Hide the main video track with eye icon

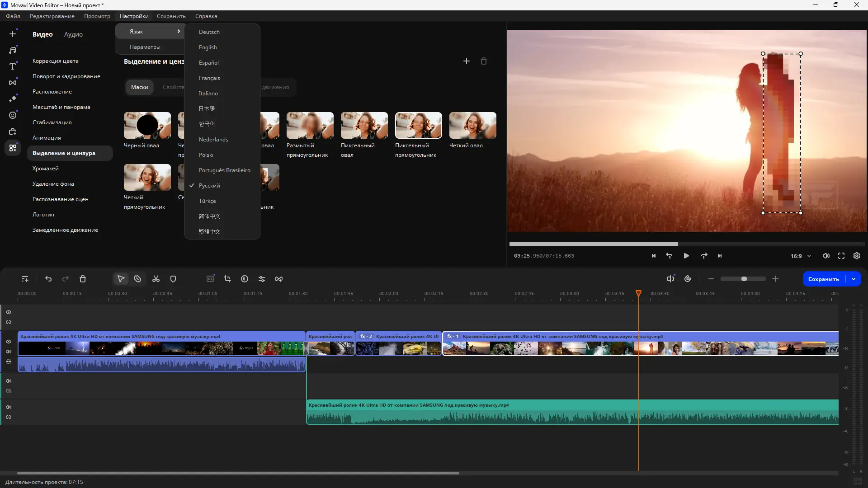pyautogui.click(x=9, y=342)
